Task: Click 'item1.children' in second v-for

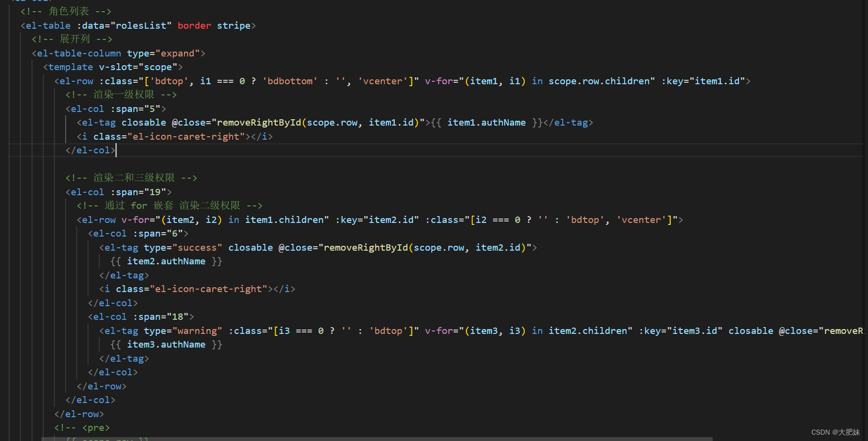Action: tap(284, 220)
